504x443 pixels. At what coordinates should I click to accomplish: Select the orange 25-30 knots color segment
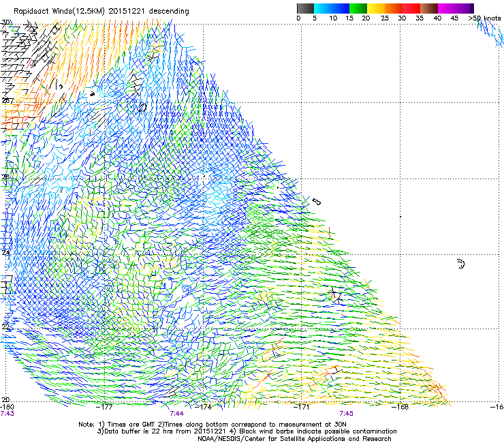(x=394, y=8)
